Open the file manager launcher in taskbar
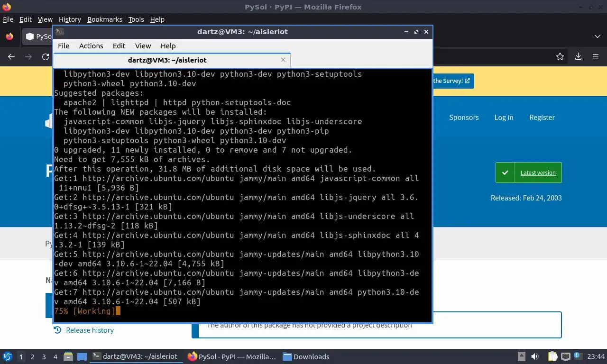The image size is (607, 364). click(68, 356)
